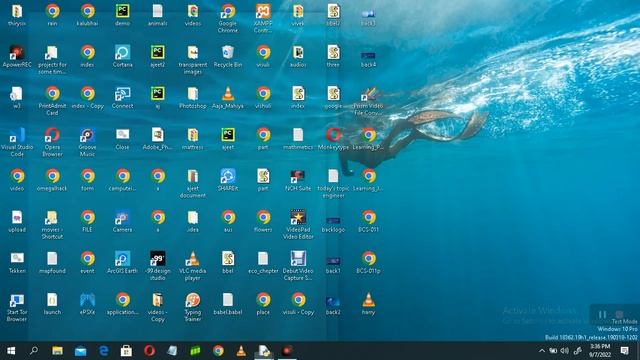Open the VLC media player desktop shortcut
Image resolution: width=640 pixels, height=360 pixels.
tap(193, 259)
